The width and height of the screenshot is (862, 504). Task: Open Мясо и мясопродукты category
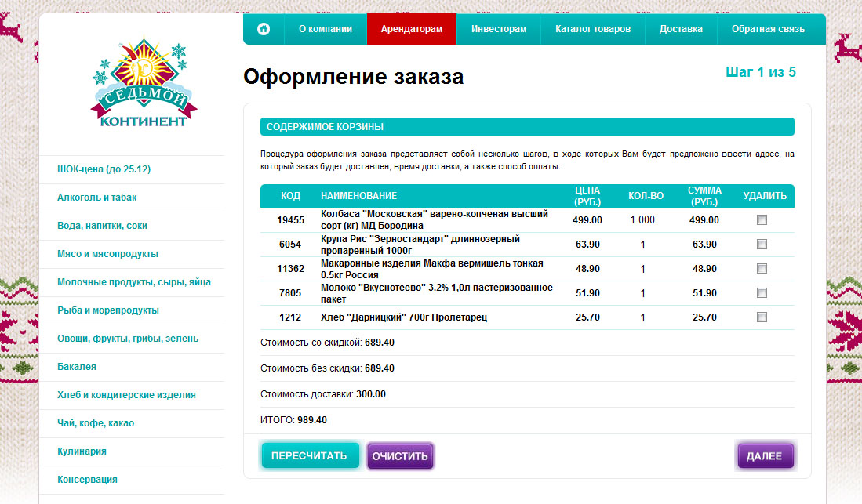(x=107, y=254)
